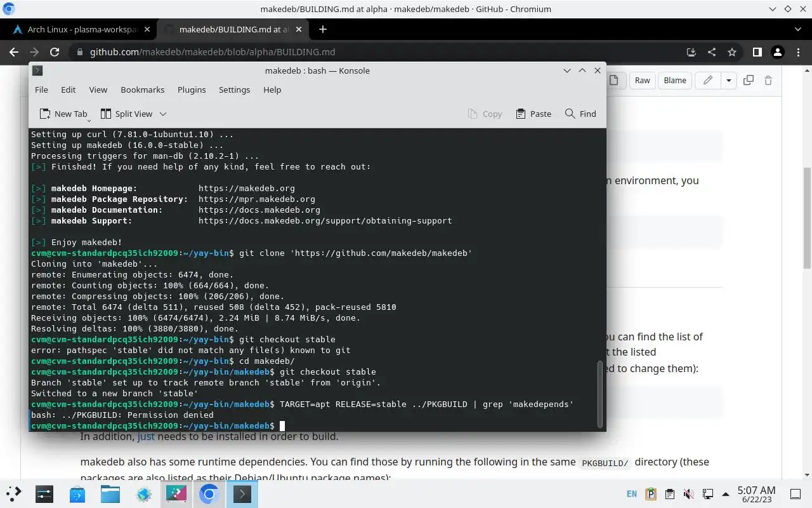Click the Konsole terminal scrollbar
812x508 pixels.
[600, 394]
